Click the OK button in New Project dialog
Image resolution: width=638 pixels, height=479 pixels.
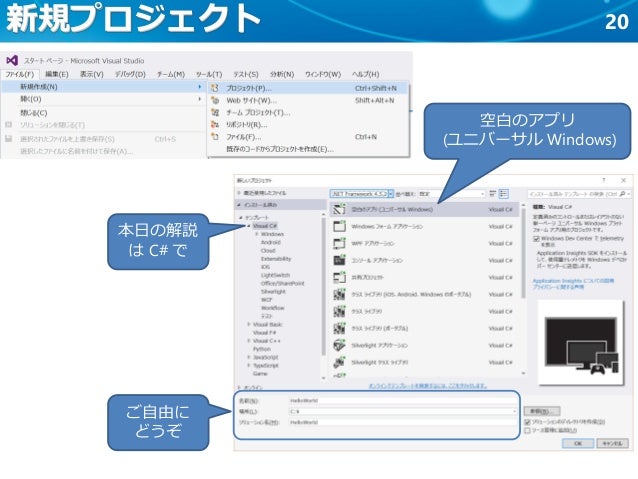point(578,443)
